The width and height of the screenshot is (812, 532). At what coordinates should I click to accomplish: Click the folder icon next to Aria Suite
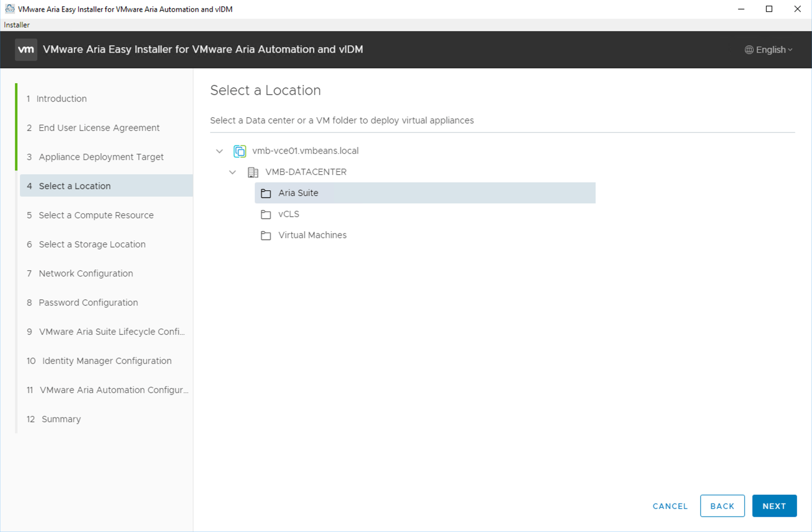(266, 193)
